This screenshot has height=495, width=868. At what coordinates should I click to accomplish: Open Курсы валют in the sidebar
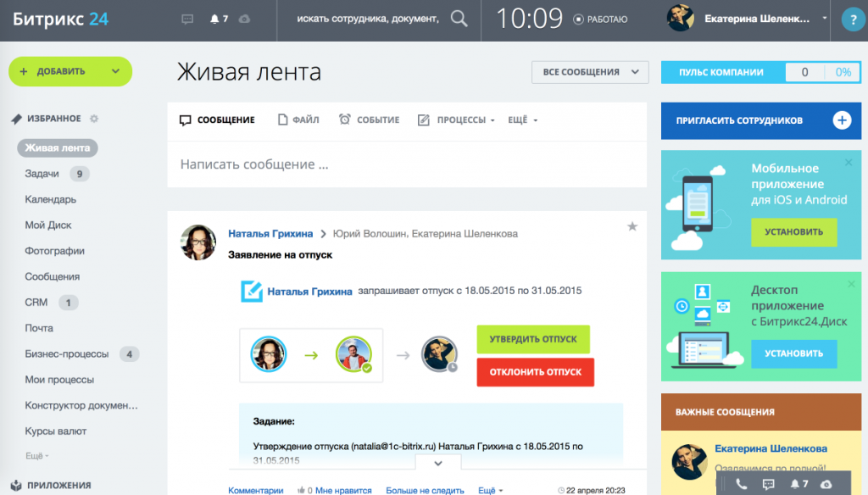55,431
